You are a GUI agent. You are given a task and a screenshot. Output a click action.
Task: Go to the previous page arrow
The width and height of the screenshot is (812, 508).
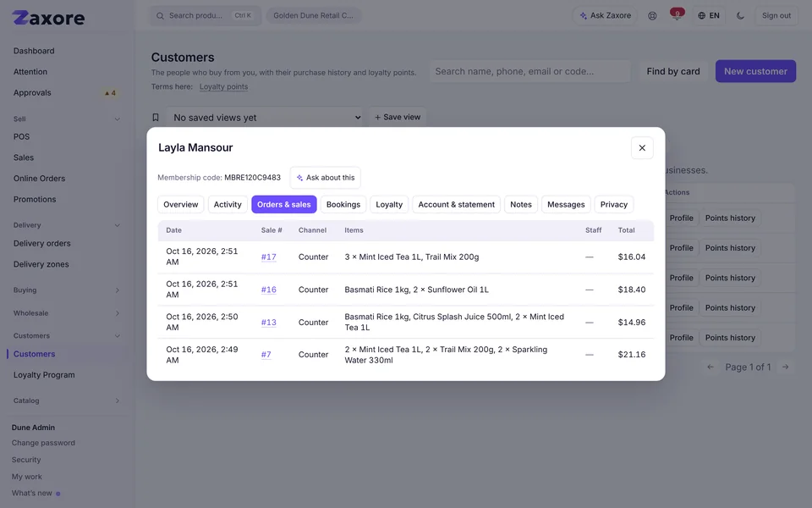pyautogui.click(x=710, y=367)
